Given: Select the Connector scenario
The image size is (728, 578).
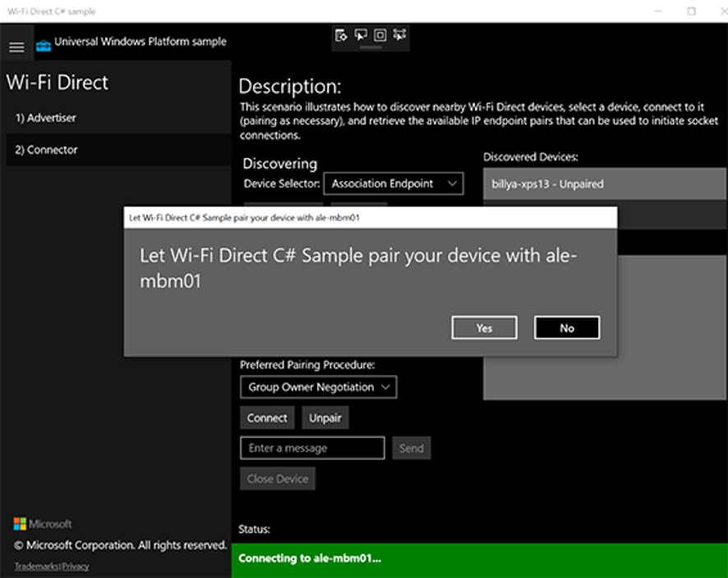Looking at the screenshot, I should (x=47, y=150).
